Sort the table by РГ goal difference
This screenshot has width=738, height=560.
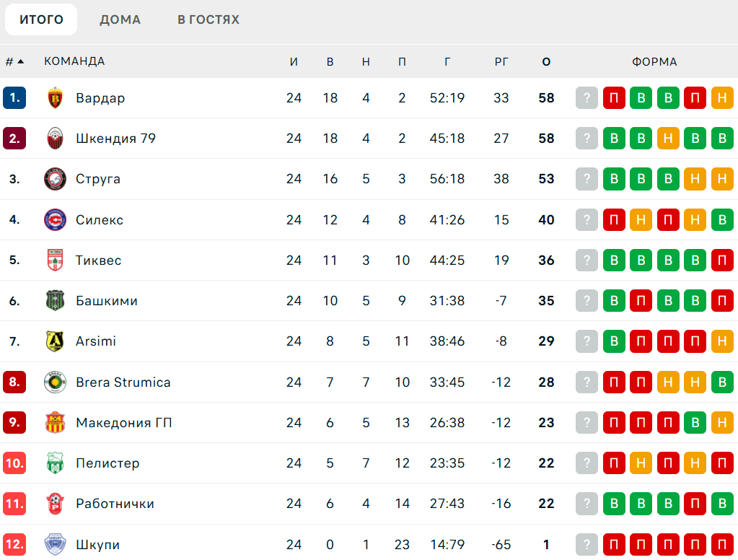pos(501,61)
